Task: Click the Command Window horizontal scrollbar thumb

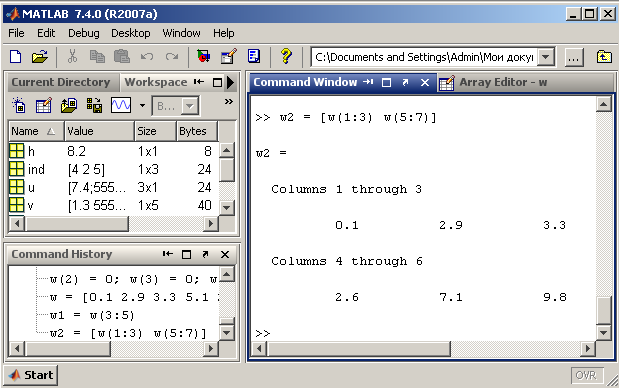Action: (x=358, y=349)
